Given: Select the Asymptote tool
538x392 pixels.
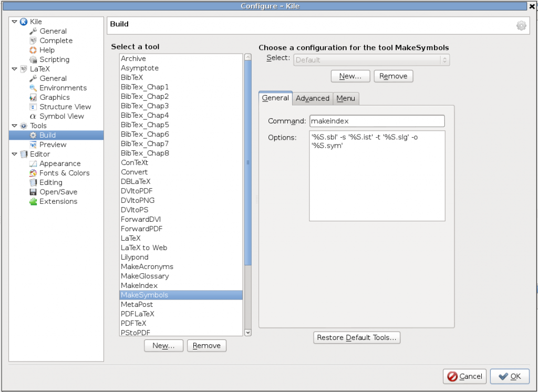Looking at the screenshot, I should coord(181,68).
